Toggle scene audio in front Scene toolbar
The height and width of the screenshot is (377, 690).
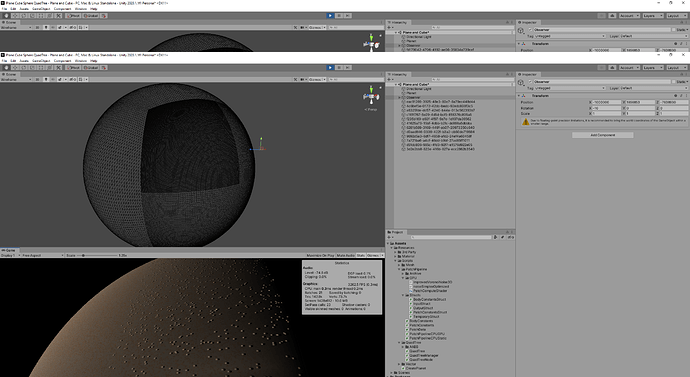click(x=53, y=80)
